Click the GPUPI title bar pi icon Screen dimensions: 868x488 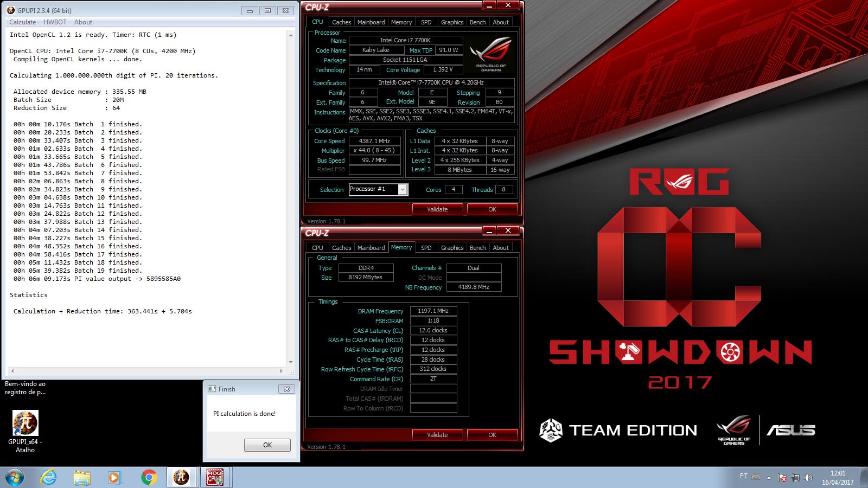[x=11, y=10]
